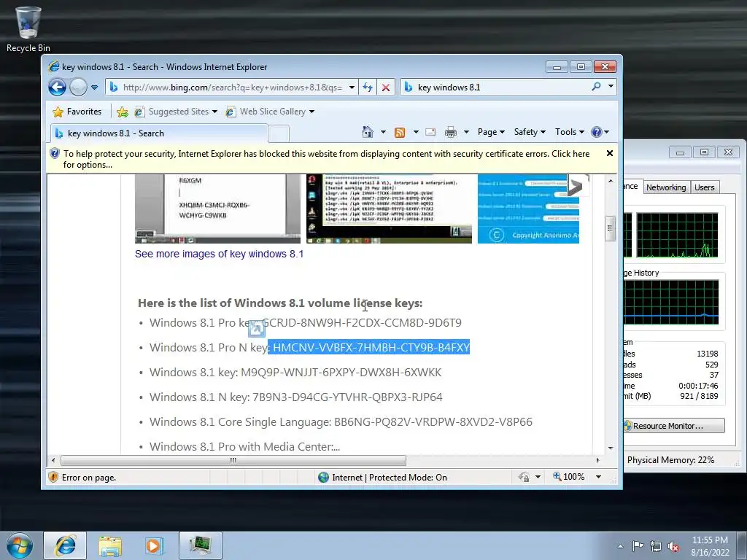Screen dimensions: 747x560
Task: Click the 'Internet | Protected Mode: On' status zone
Action: (x=382, y=477)
